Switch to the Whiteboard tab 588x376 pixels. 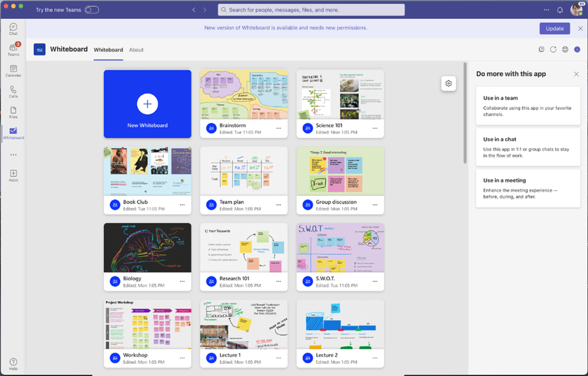pos(108,50)
